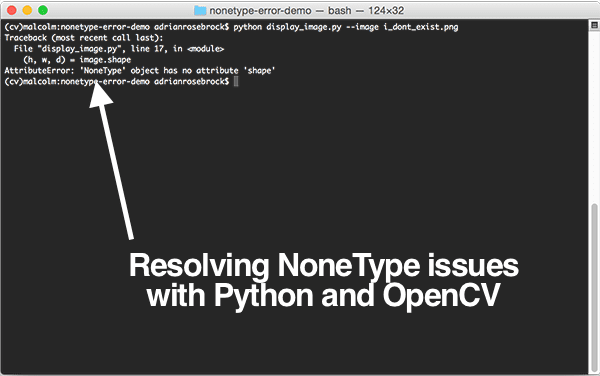The height and width of the screenshot is (376, 600).
Task: Click the scrollbar top toggle icon
Action: pyautogui.click(x=594, y=25)
